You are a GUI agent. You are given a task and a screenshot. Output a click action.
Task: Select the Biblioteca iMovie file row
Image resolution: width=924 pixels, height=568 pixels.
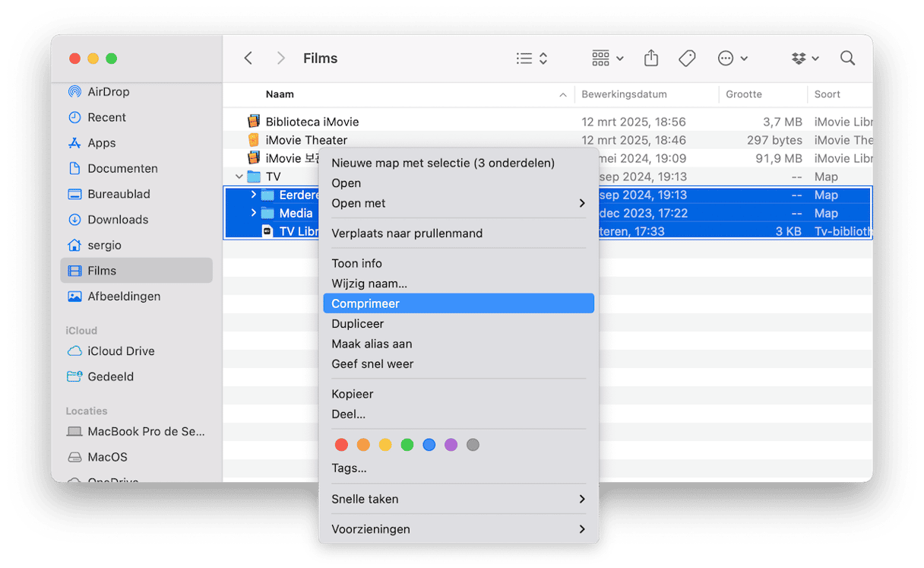[x=312, y=122]
